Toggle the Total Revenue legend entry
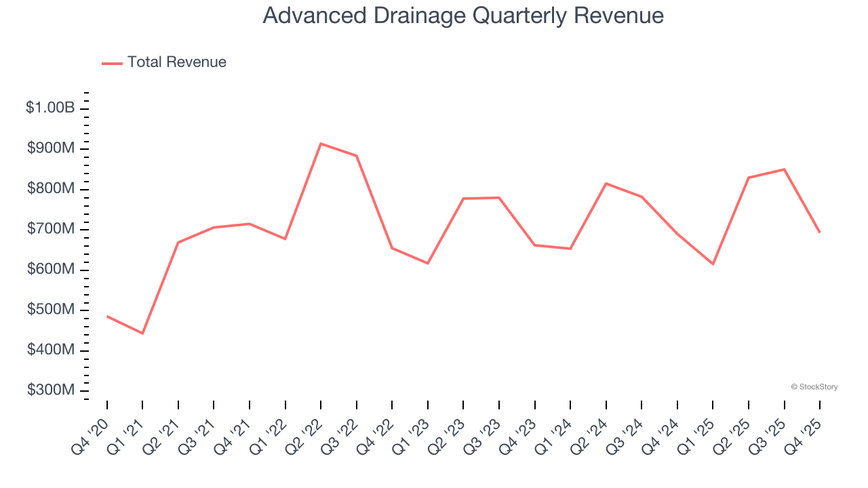 coord(178,62)
